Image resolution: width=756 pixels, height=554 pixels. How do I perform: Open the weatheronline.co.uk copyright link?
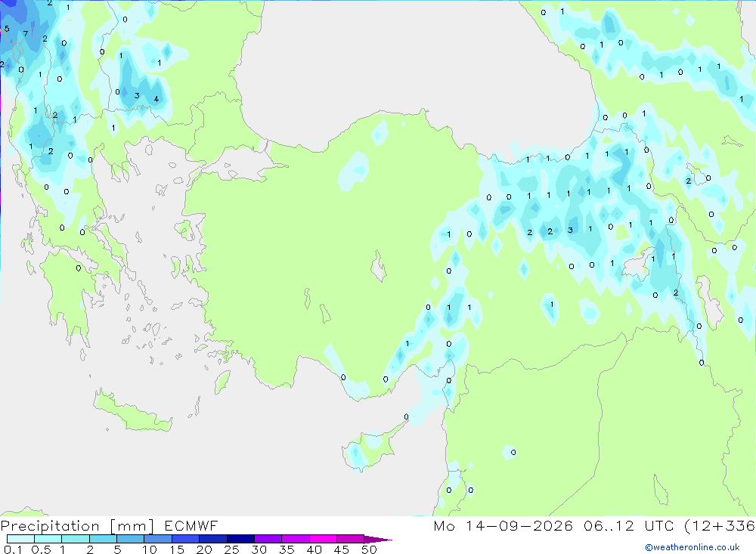coord(692,547)
